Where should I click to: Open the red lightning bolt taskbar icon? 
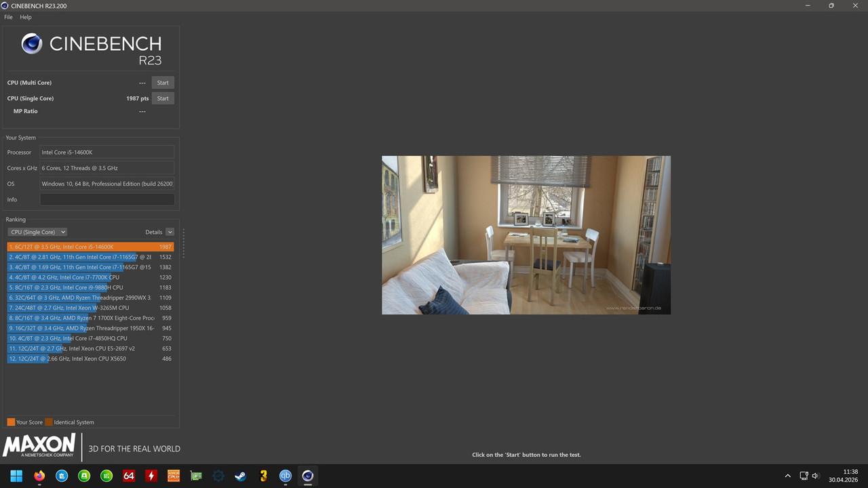151,476
